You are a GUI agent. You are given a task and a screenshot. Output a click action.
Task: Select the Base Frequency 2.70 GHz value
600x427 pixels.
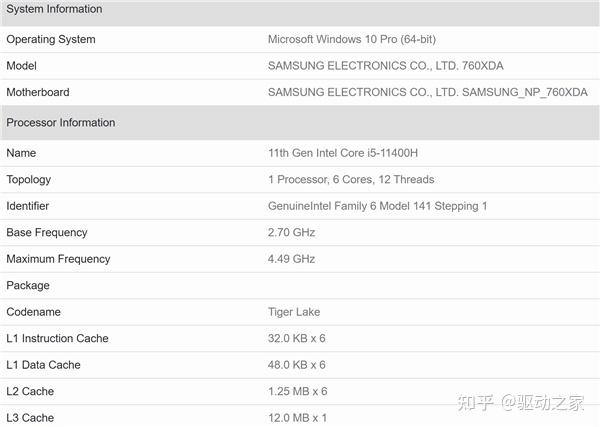click(x=292, y=233)
